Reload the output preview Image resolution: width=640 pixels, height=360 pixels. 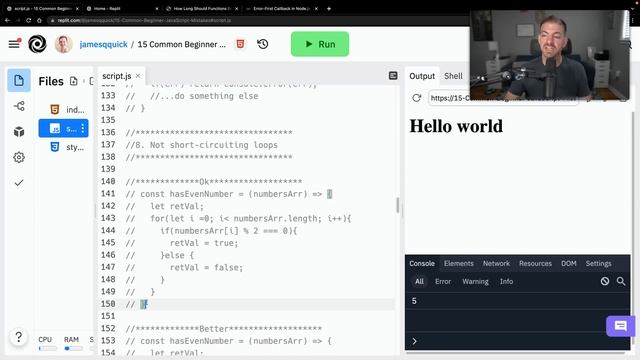[x=416, y=98]
